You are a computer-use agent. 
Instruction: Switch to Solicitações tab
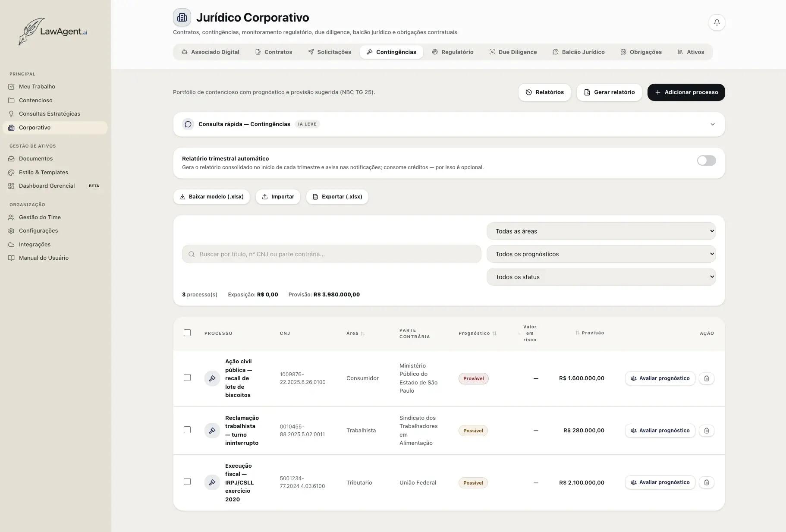(330, 52)
